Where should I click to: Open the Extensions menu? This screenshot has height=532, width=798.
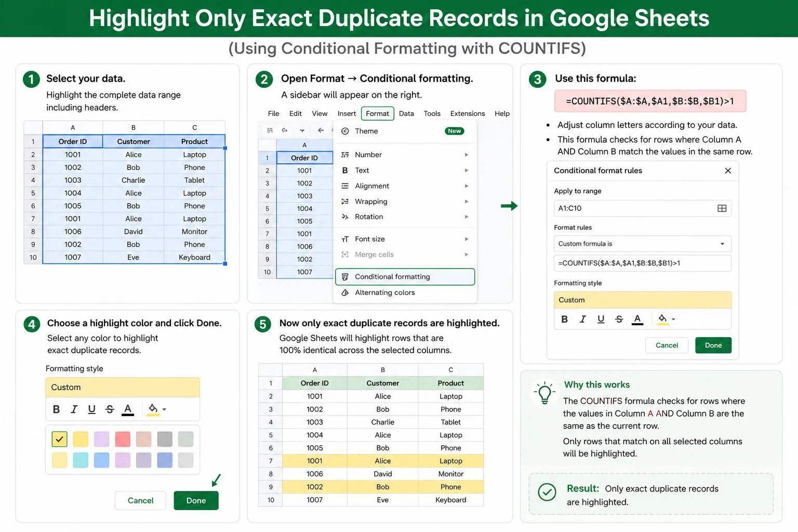coord(468,114)
